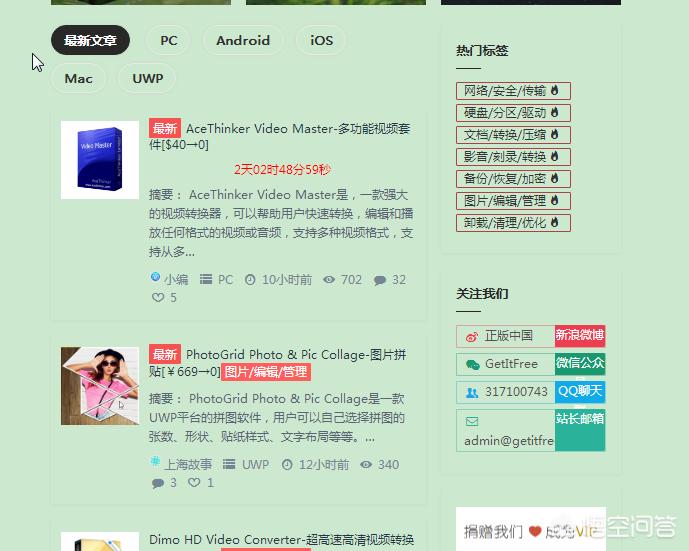Open author 小编 profile link
Viewport: 689px width, 551px height.
pyautogui.click(x=176, y=279)
